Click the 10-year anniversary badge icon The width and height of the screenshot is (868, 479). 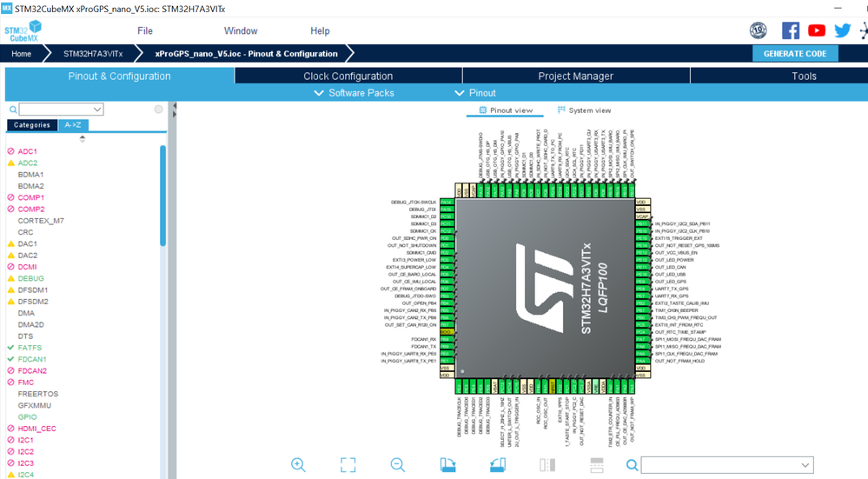759,30
